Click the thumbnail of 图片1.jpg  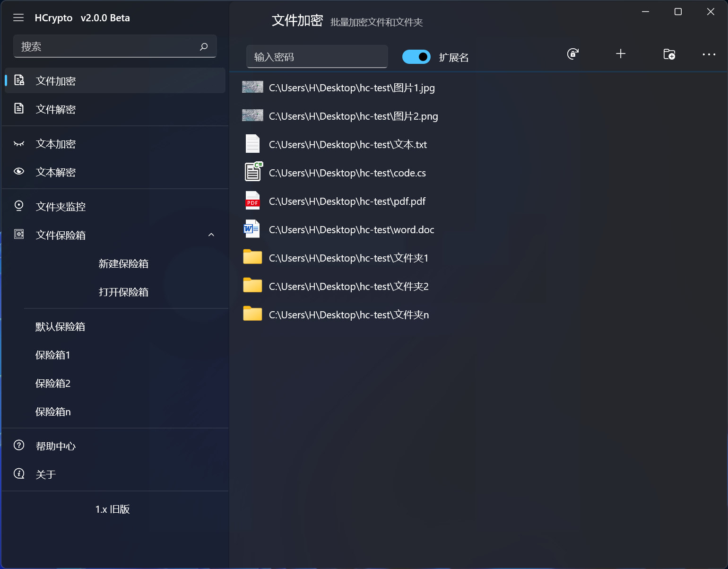252,87
